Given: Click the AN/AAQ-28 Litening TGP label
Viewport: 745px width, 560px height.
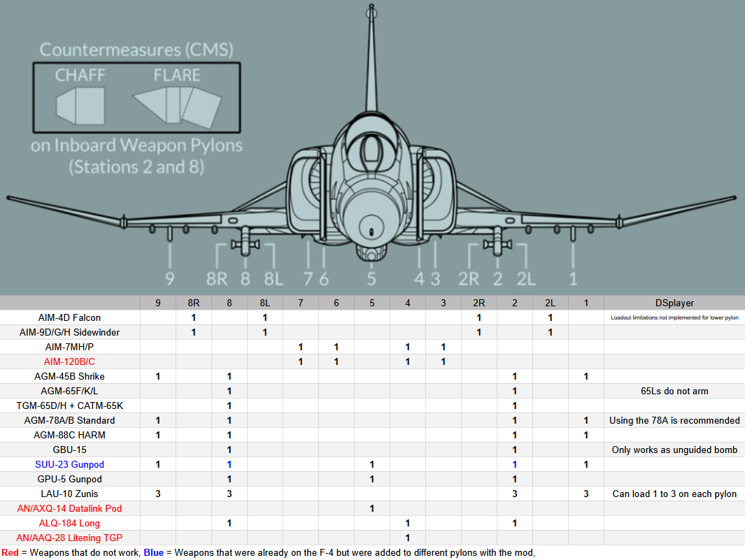Looking at the screenshot, I should click(70, 538).
